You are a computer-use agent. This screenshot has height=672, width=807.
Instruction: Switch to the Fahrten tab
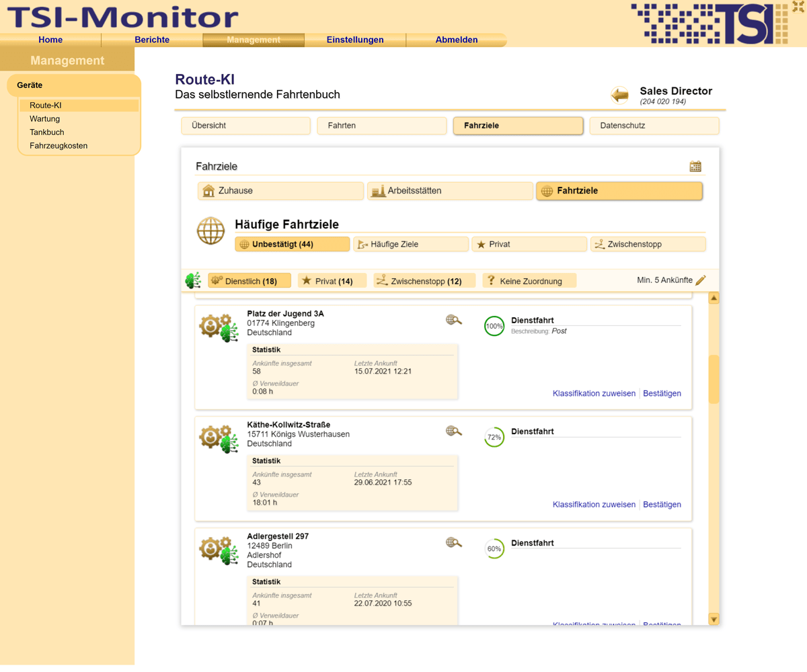click(381, 126)
